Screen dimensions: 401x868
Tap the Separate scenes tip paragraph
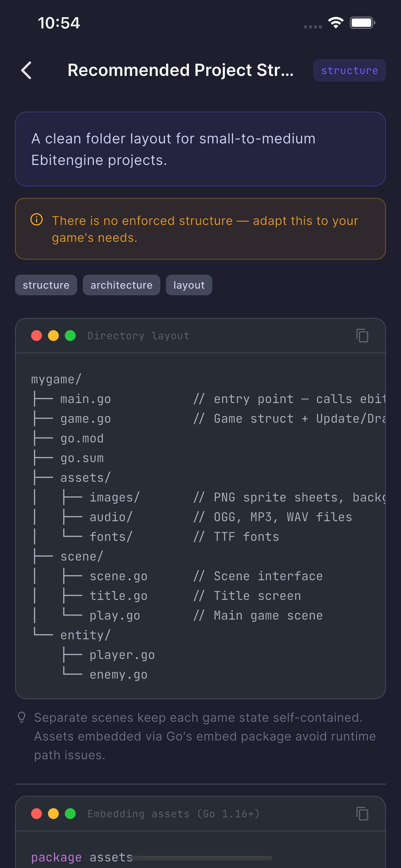coord(205,736)
